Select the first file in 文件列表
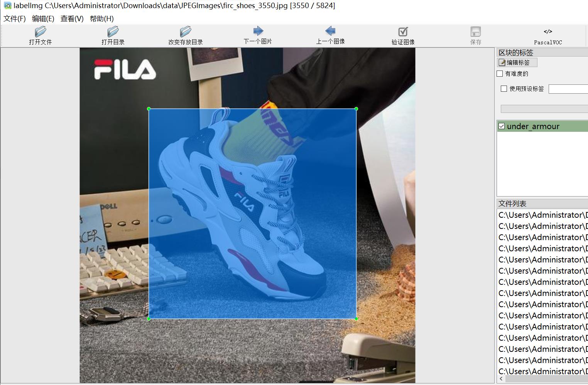588x385 pixels. point(542,215)
